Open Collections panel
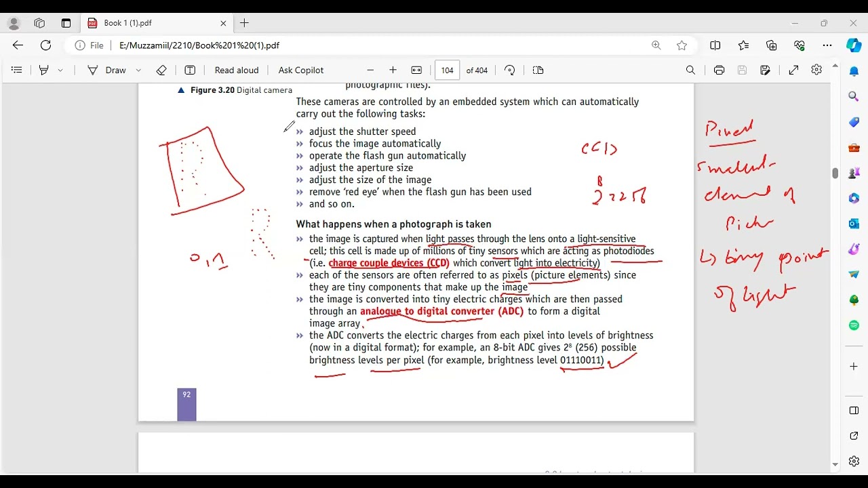 point(772,45)
